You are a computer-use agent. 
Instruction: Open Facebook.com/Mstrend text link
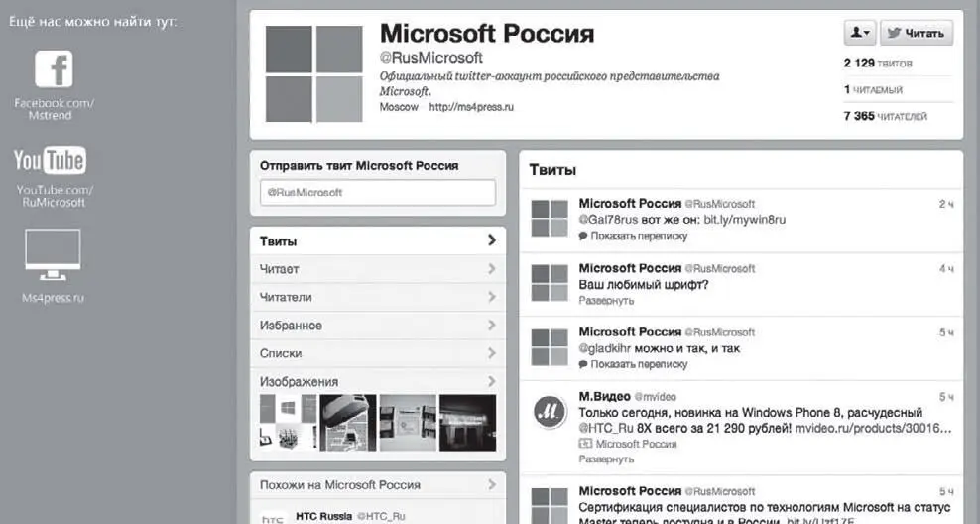[54, 109]
